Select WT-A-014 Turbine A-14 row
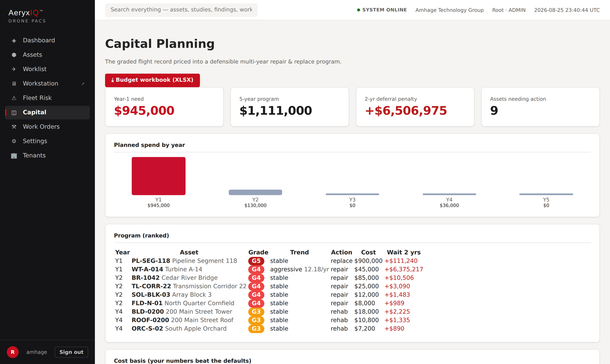 pyautogui.click(x=269, y=269)
